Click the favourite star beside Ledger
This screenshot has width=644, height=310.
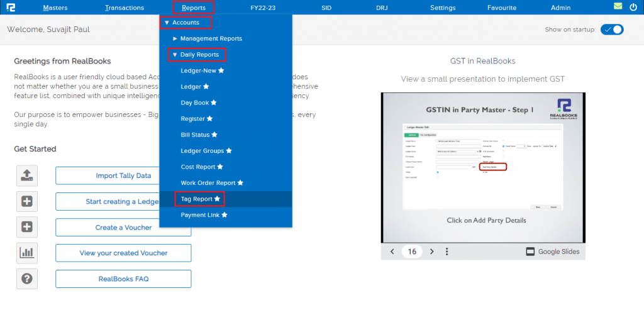pos(206,87)
